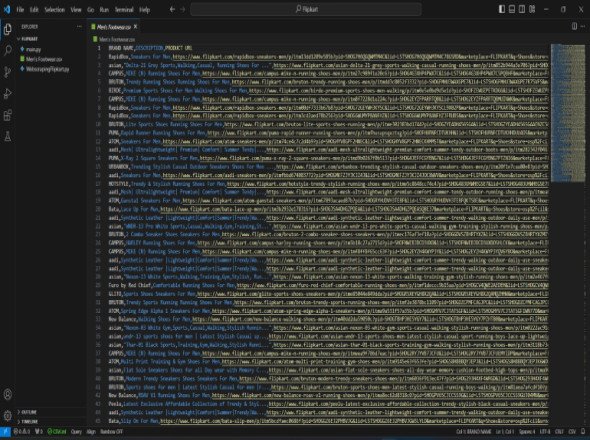The height and width of the screenshot is (440, 590).
Task: Open the Manage gear icon
Action: tap(8, 416)
